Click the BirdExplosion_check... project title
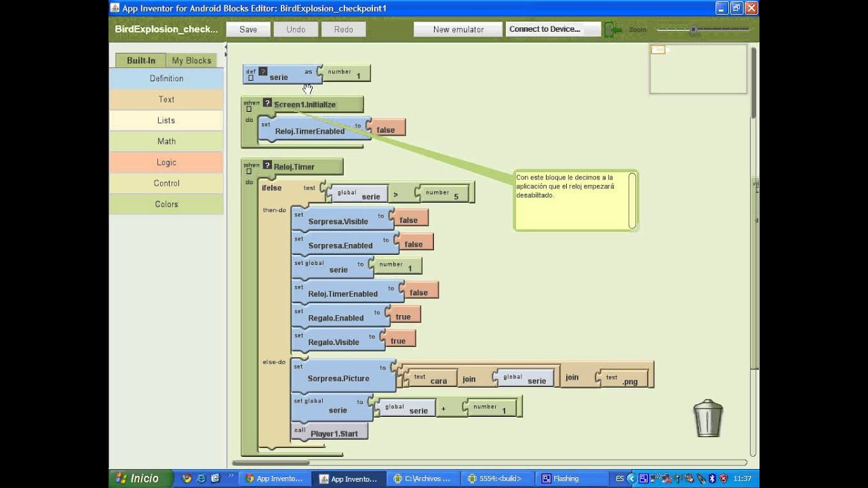Image resolution: width=868 pixels, height=488 pixels. [x=166, y=29]
